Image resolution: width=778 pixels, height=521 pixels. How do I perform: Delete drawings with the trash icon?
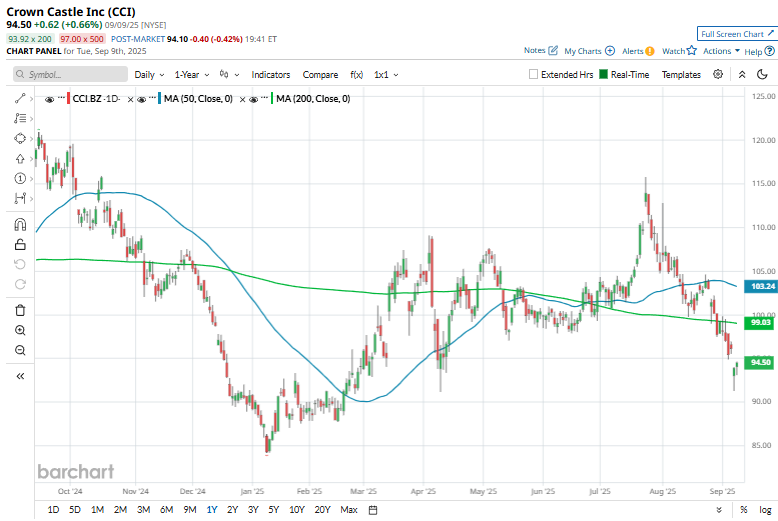(x=20, y=311)
